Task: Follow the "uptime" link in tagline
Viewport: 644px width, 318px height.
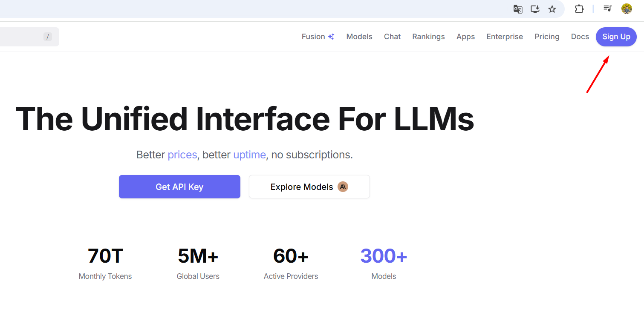Action: (x=249, y=155)
